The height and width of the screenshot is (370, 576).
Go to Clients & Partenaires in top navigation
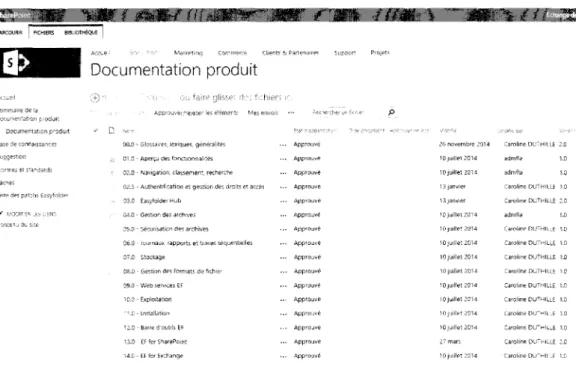point(290,53)
